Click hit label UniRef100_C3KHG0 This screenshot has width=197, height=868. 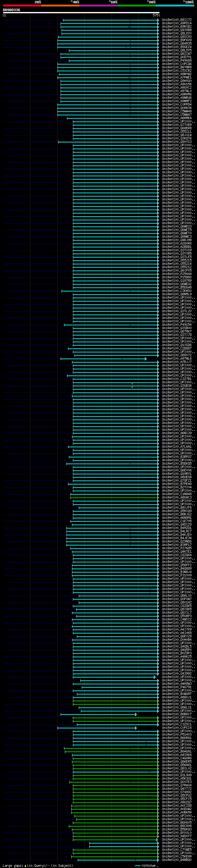coord(177,291)
